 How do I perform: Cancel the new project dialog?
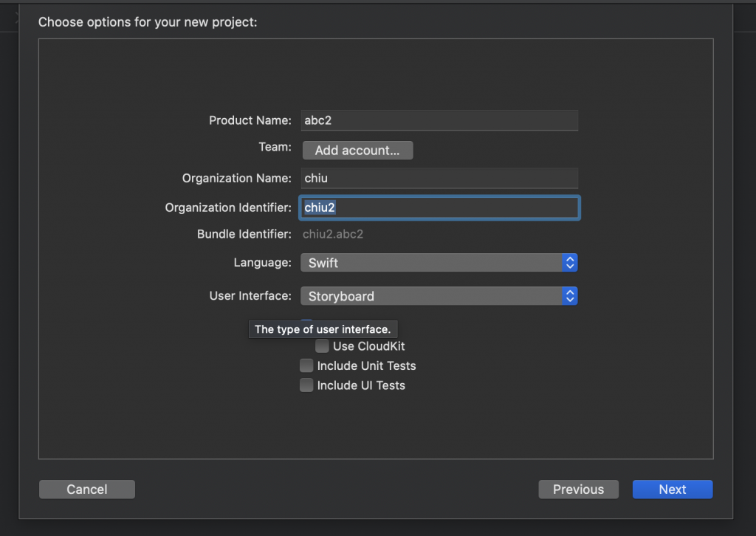coord(87,489)
